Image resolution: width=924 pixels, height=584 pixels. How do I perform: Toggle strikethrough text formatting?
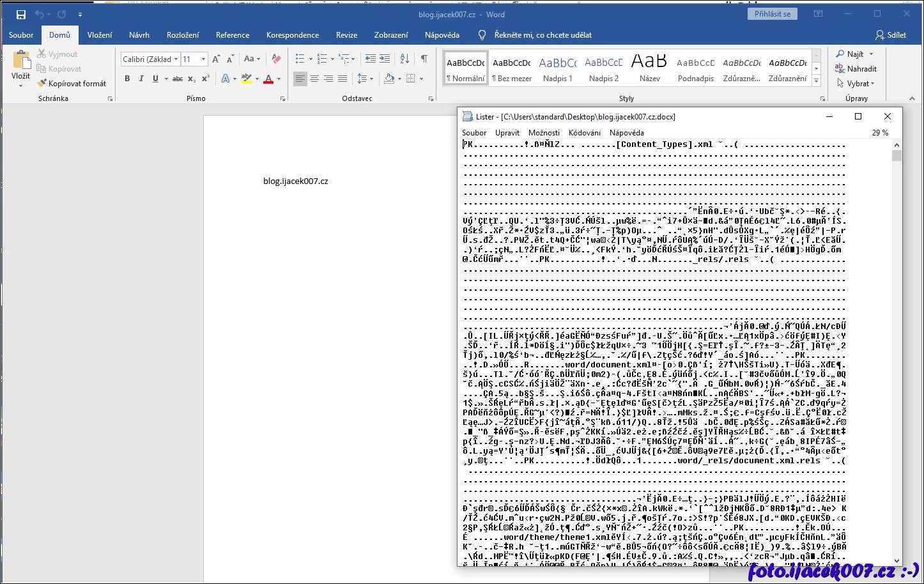[x=178, y=79]
